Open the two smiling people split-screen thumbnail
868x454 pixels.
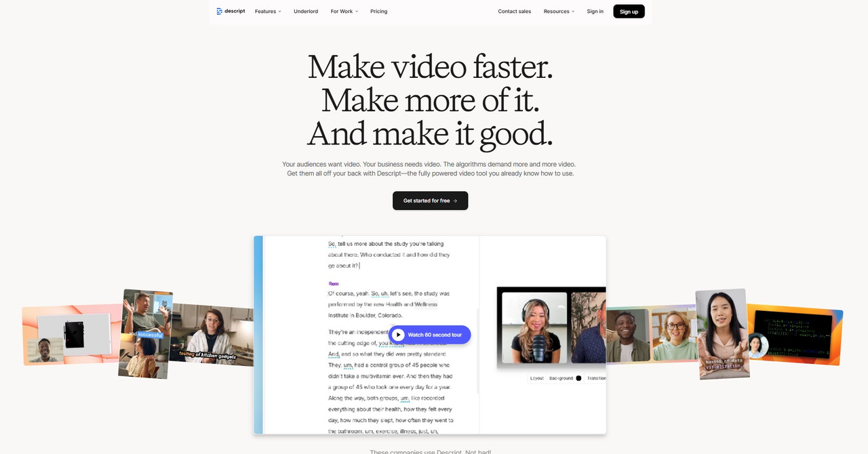(650, 335)
